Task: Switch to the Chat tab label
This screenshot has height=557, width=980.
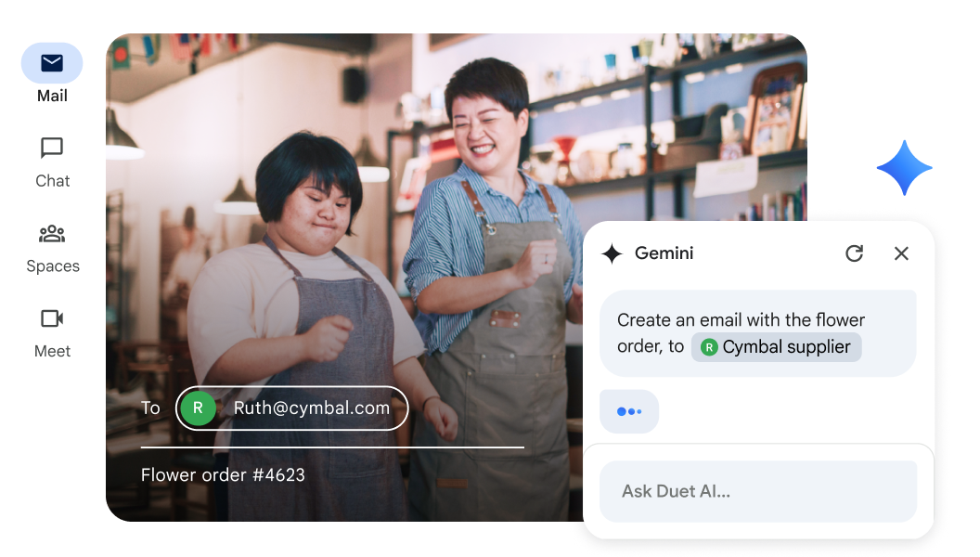Action: pyautogui.click(x=53, y=181)
